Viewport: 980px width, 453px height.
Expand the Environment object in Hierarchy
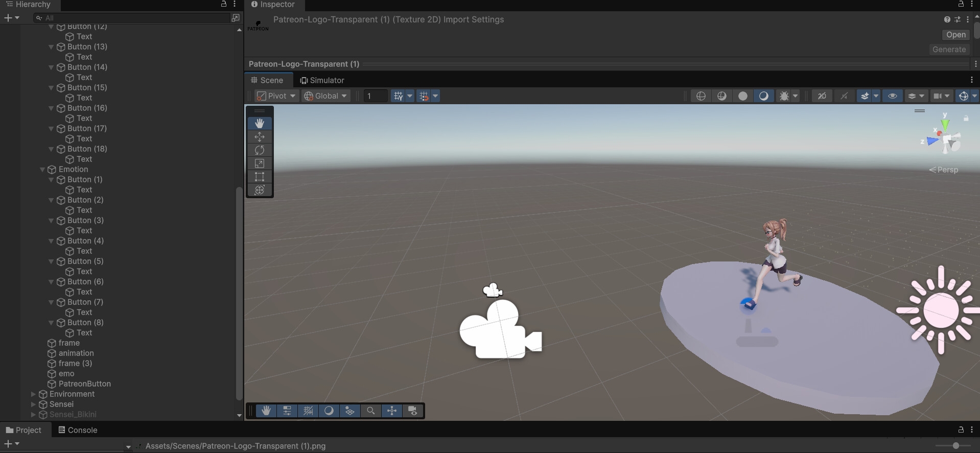(33, 394)
